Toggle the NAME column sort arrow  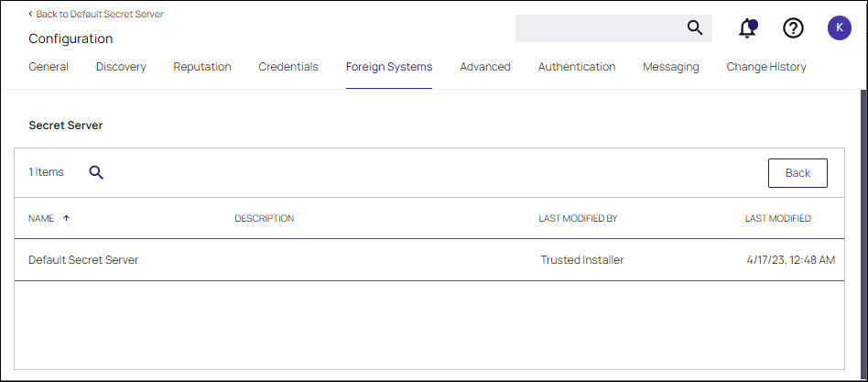67,218
